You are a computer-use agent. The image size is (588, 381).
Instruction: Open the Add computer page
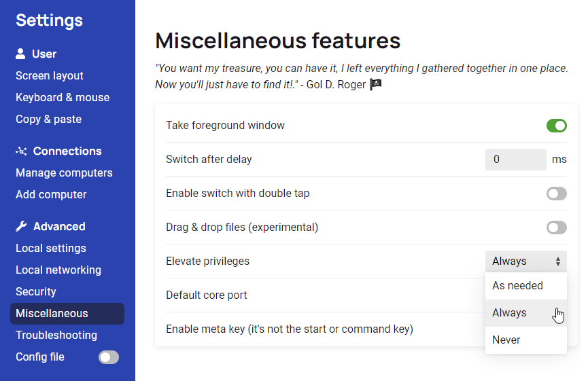click(x=51, y=194)
